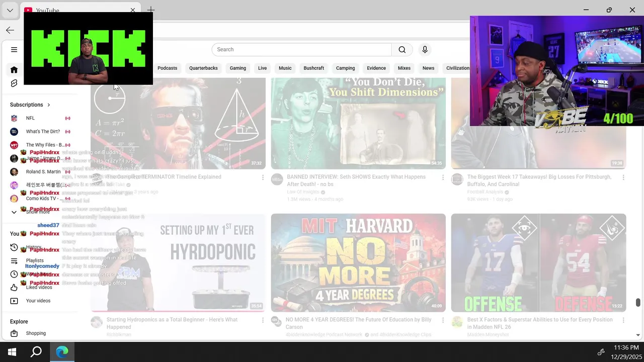Image resolution: width=644 pixels, height=362 pixels.
Task: Open options for TERMINATOR Timeline video
Action: pyautogui.click(x=263, y=177)
